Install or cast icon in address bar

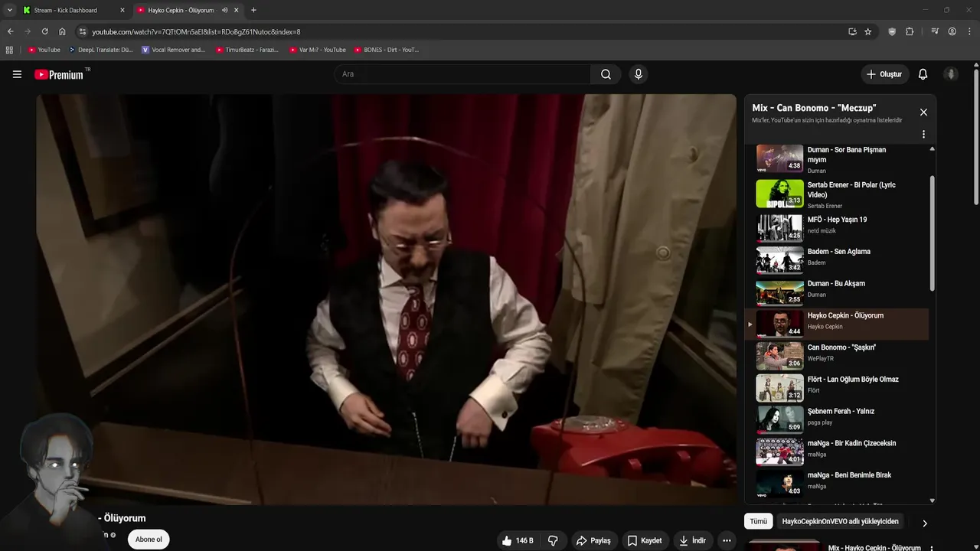click(852, 31)
